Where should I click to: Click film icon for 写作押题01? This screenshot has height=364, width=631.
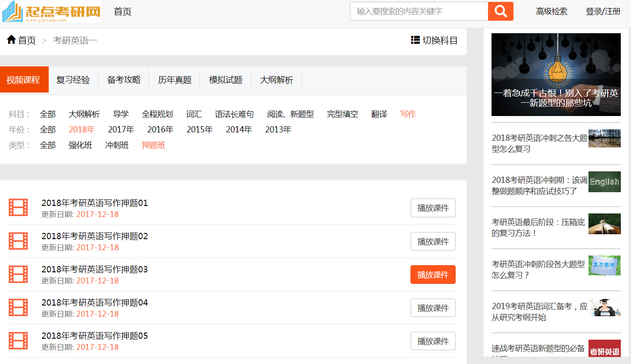coord(18,208)
